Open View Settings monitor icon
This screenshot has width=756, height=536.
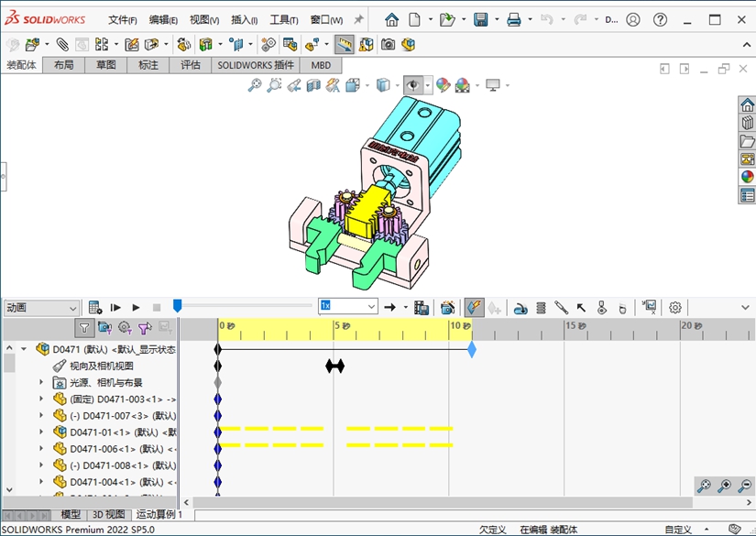click(x=493, y=85)
